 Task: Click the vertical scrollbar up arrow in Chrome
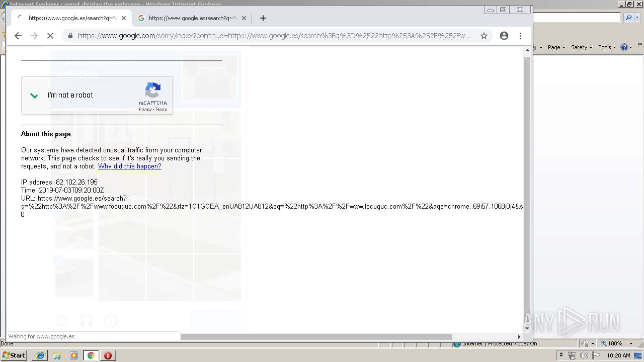[x=527, y=50]
